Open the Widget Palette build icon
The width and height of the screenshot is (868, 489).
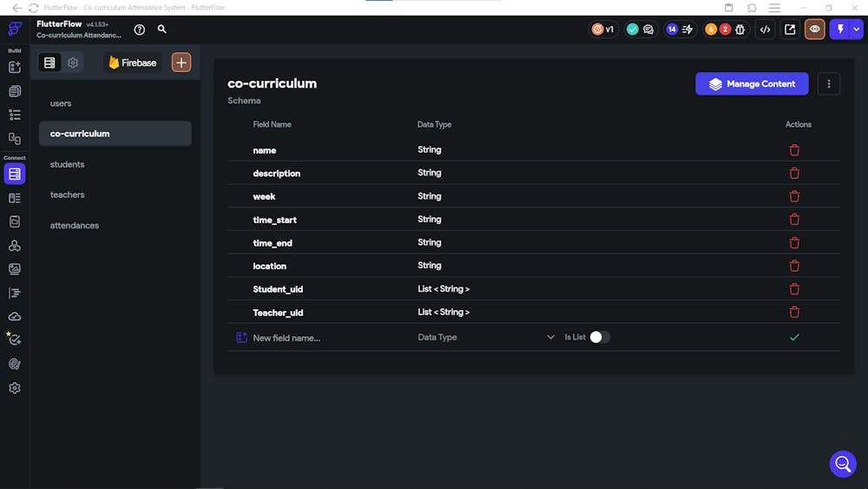coord(15,68)
